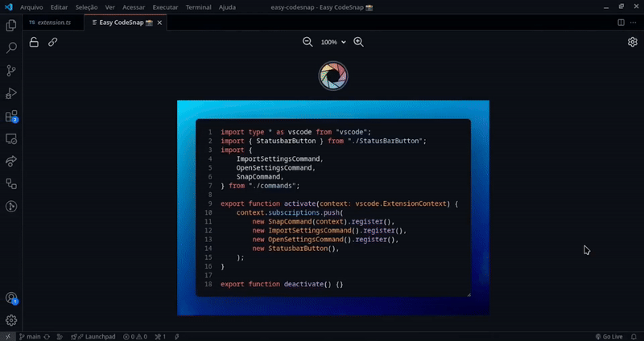Image resolution: width=644 pixels, height=341 pixels.
Task: Click the Launchpad status bar item
Action: [x=93, y=336]
